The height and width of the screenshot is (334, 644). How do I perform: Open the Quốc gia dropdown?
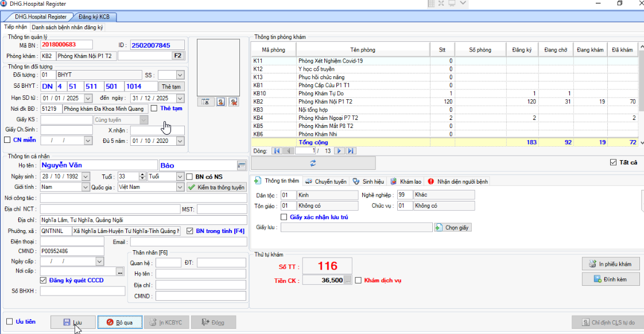180,187
